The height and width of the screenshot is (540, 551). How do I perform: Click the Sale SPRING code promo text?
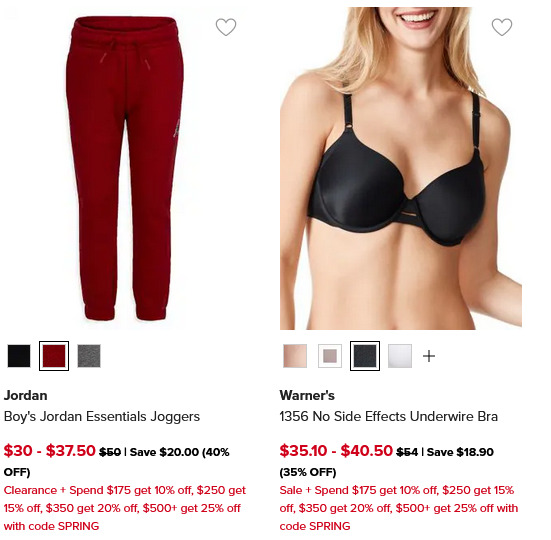[x=399, y=508]
